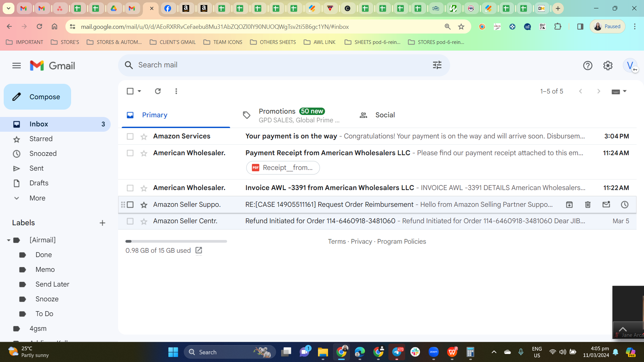Open the To Do label
This screenshot has width=644, height=362.
44,314
